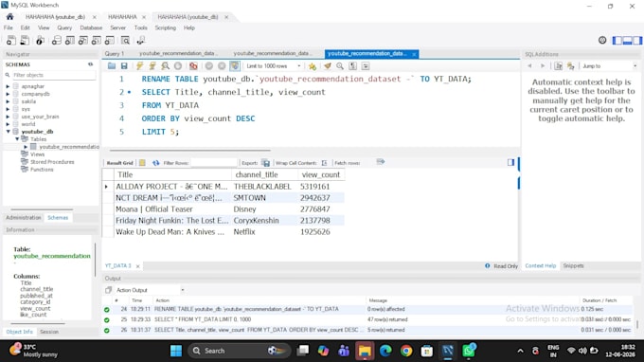Image resolution: width=644 pixels, height=362 pixels.
Task: Rollback the current transaction icon
Action: coord(222,65)
